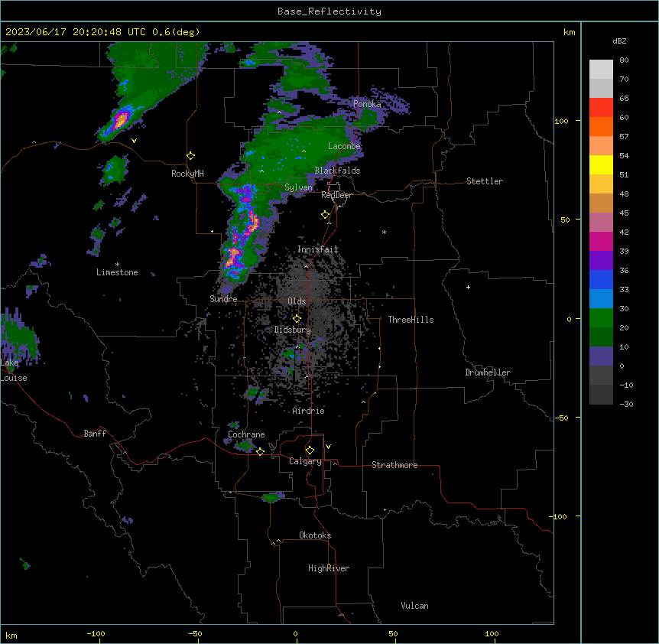Click the Sundre town label
This screenshot has width=659, height=644.
pos(223,299)
